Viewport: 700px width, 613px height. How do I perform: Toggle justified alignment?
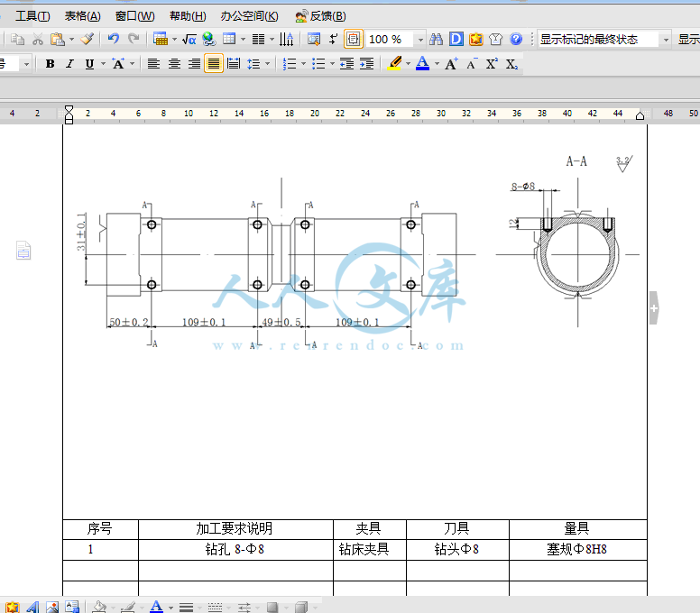[x=214, y=64]
